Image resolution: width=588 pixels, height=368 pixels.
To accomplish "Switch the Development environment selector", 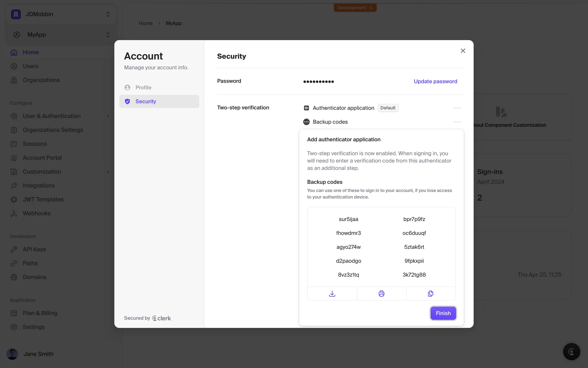I will point(355,8).
